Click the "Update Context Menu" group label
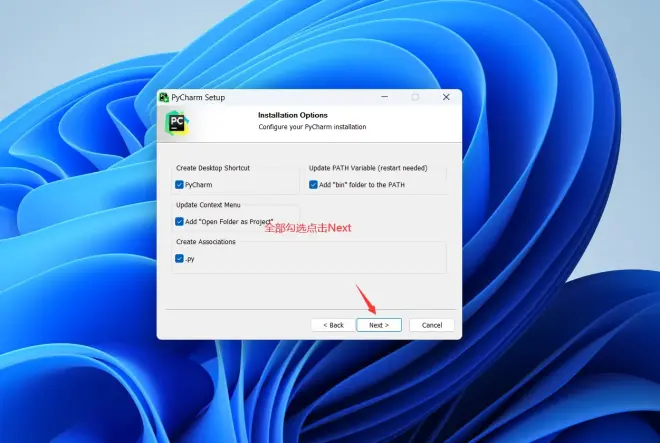 [x=208, y=205]
